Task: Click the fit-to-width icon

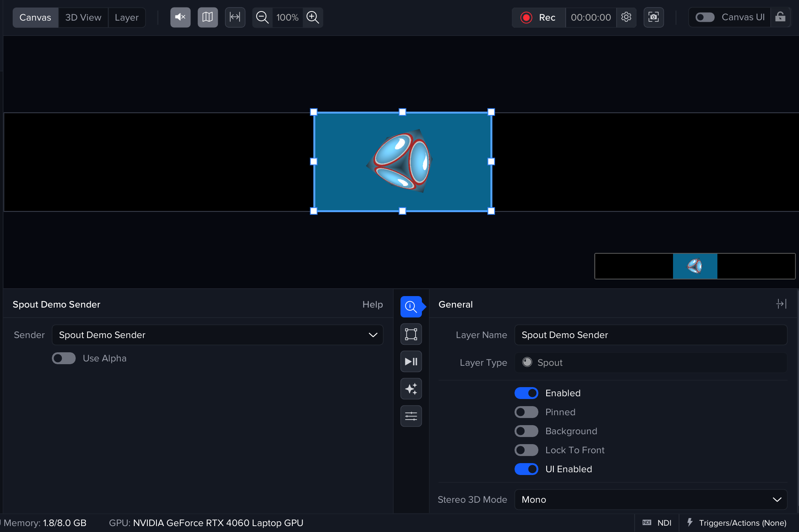Action: click(x=235, y=17)
